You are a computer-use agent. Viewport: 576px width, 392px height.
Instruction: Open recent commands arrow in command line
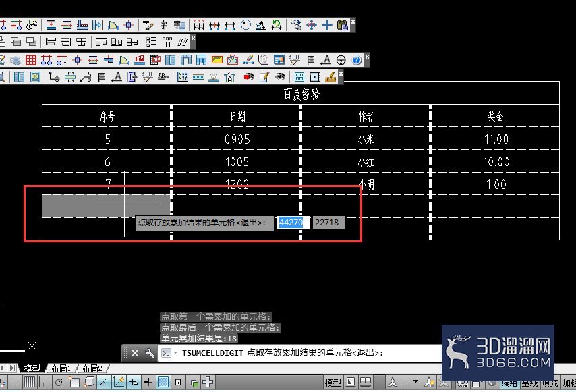point(175,353)
